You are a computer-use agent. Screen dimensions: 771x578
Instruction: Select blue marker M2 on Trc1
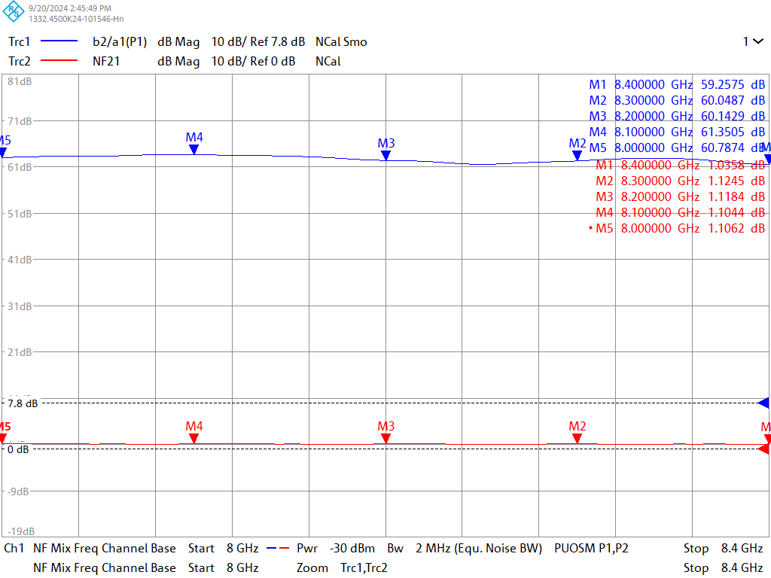coord(577,155)
